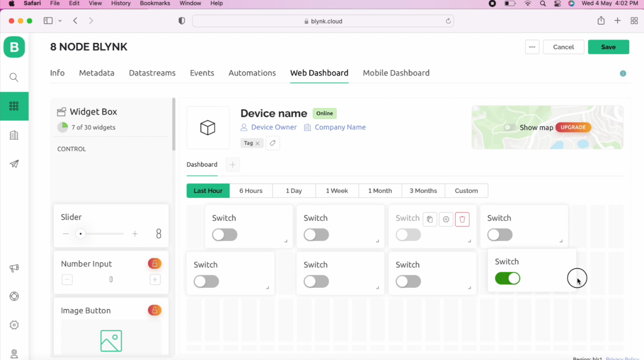644x360 pixels.
Task: Select the templates grid icon in sidebar
Action: [x=14, y=106]
